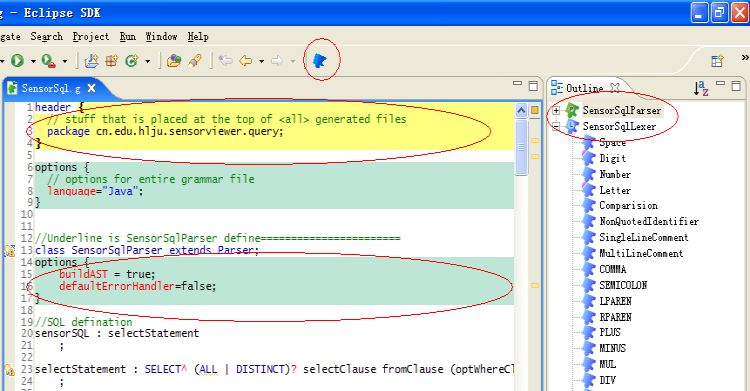Click the flashlight Search toolbar icon

coord(195,61)
